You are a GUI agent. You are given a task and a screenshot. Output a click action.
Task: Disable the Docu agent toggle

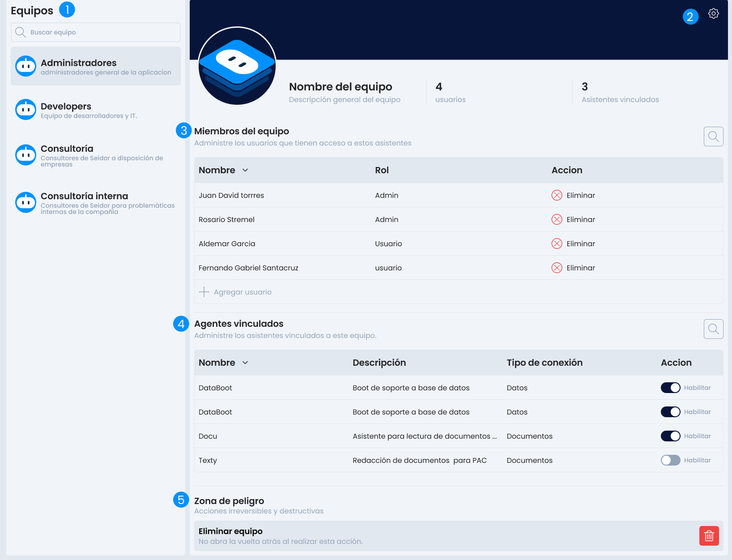point(670,436)
